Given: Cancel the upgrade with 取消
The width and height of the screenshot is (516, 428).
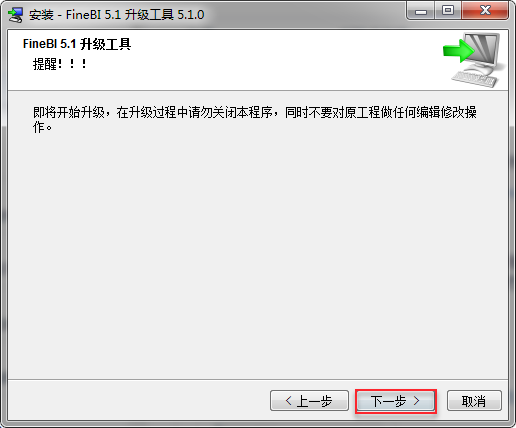Looking at the screenshot, I should pos(474,401).
